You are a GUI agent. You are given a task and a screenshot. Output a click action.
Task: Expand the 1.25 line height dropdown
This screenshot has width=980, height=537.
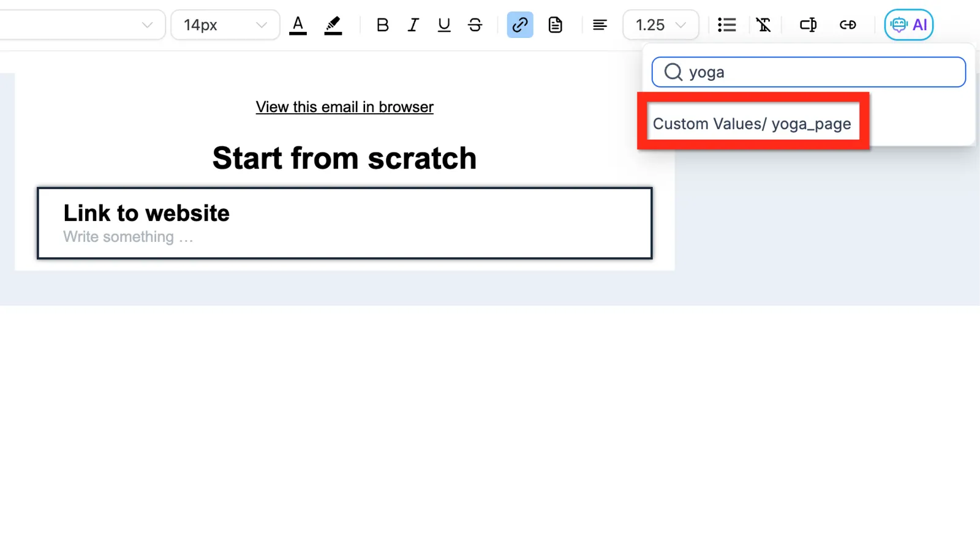coord(661,25)
